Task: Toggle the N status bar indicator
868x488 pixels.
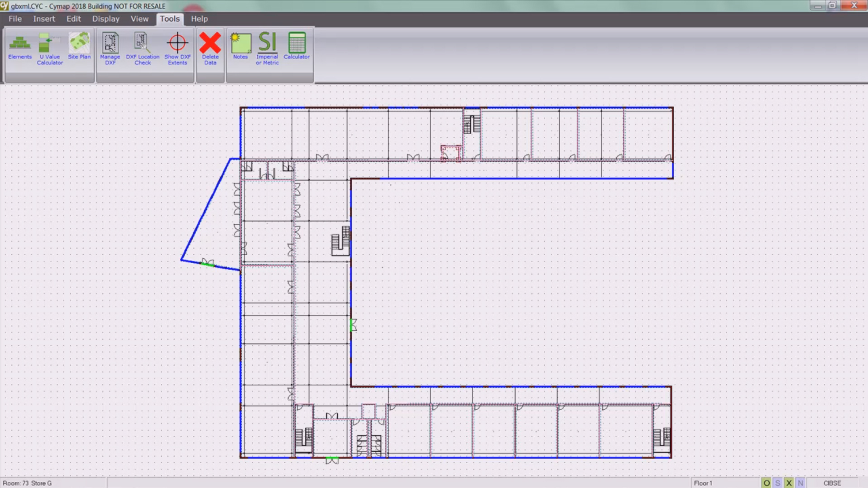Action: pos(800,483)
